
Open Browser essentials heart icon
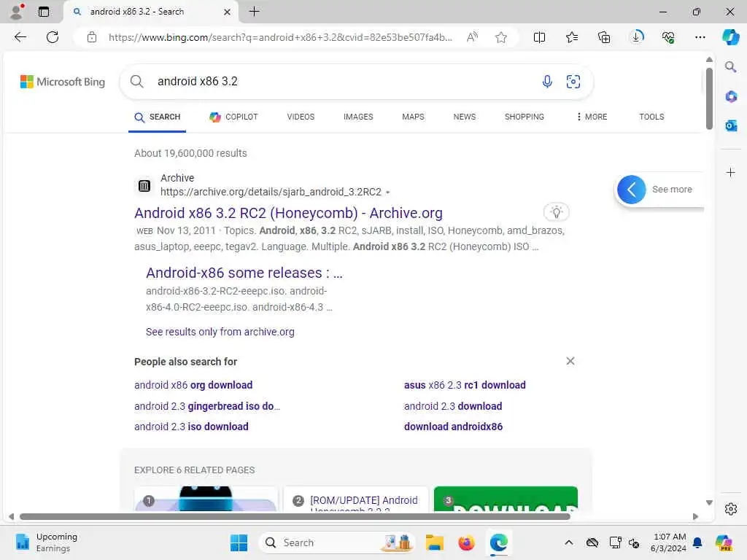tap(668, 37)
